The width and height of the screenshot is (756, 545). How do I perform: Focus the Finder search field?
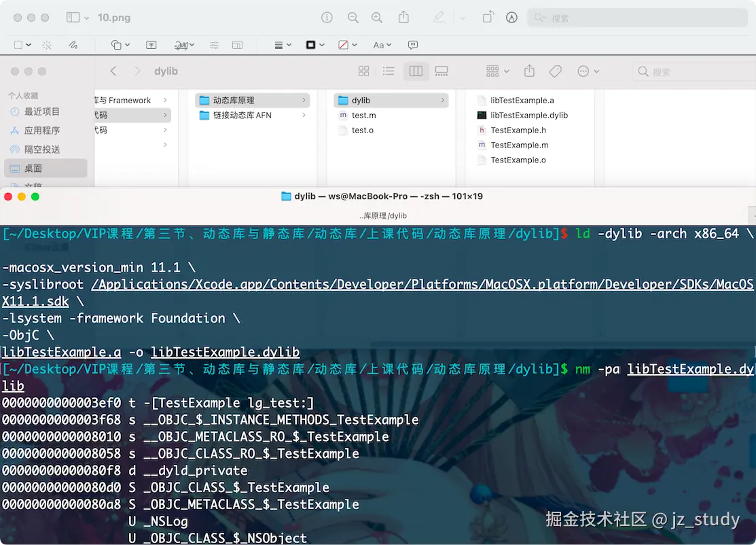pos(694,72)
